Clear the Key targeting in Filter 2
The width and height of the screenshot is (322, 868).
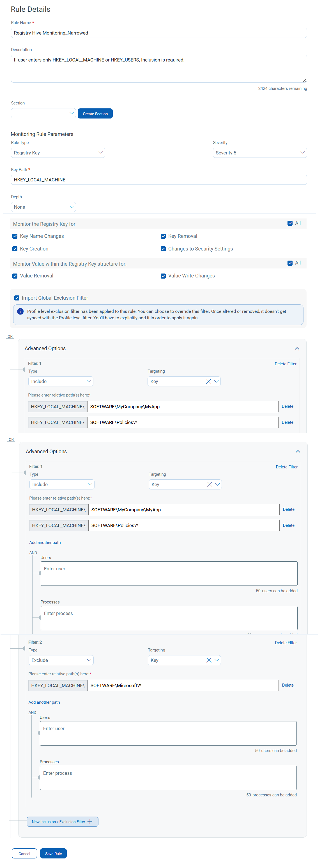[x=209, y=660]
